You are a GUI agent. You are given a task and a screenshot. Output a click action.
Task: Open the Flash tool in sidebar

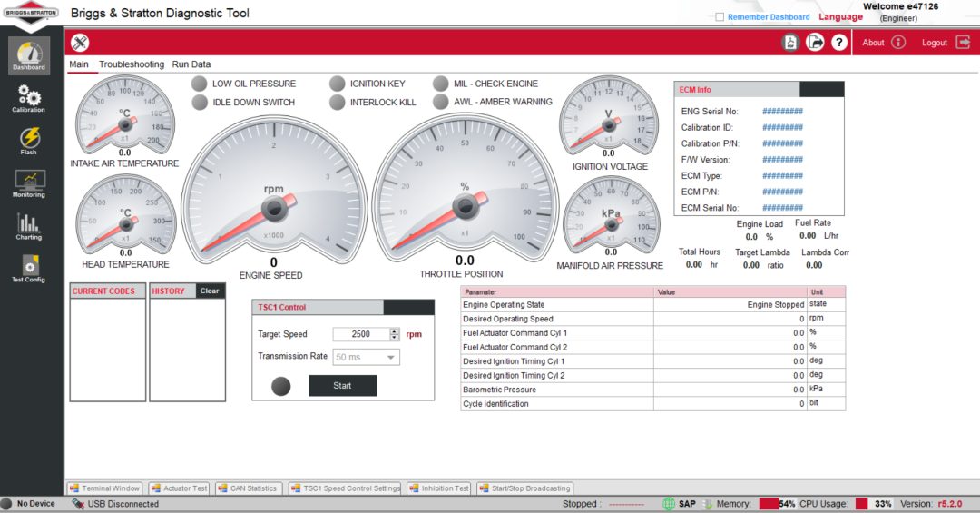29,140
